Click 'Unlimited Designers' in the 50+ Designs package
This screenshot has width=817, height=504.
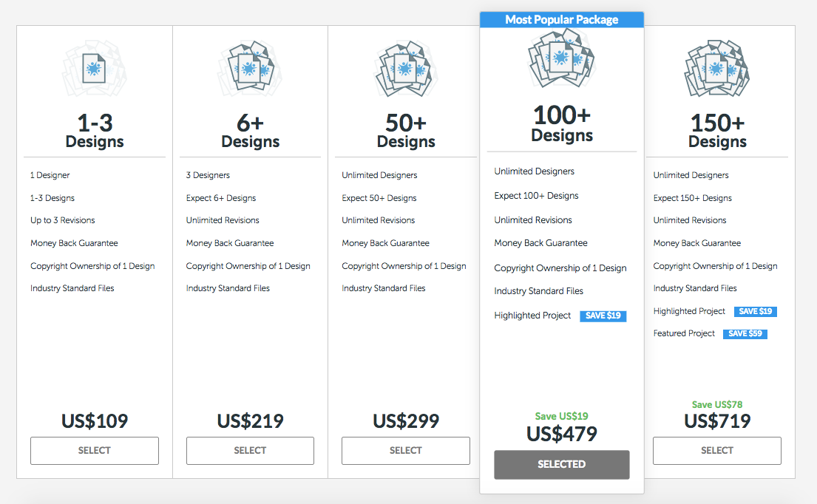[x=379, y=175]
